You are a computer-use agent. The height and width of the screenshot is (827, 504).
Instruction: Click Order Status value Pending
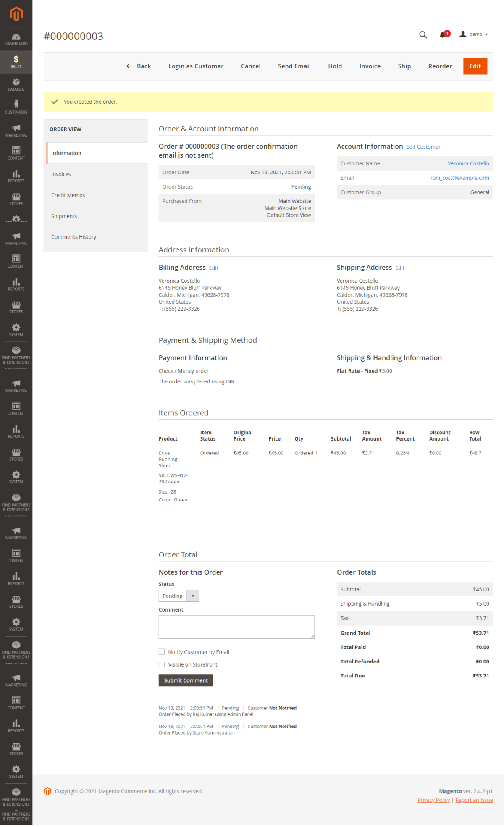tap(301, 186)
